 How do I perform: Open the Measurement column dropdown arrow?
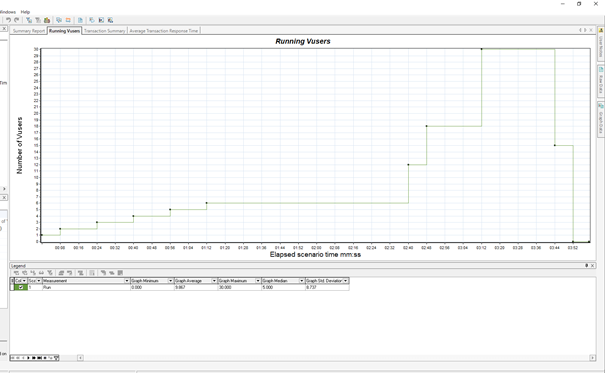127,281
